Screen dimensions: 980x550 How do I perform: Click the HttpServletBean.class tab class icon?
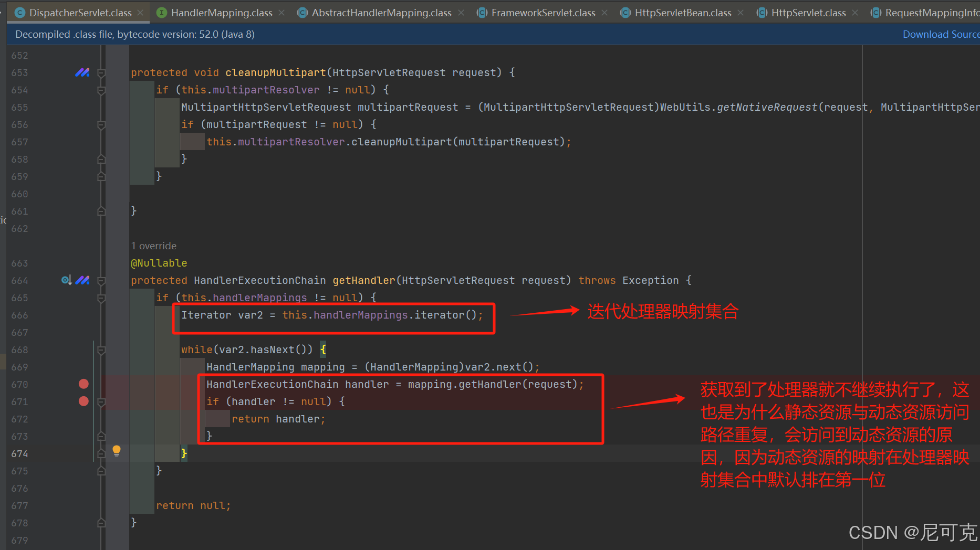[x=625, y=13]
